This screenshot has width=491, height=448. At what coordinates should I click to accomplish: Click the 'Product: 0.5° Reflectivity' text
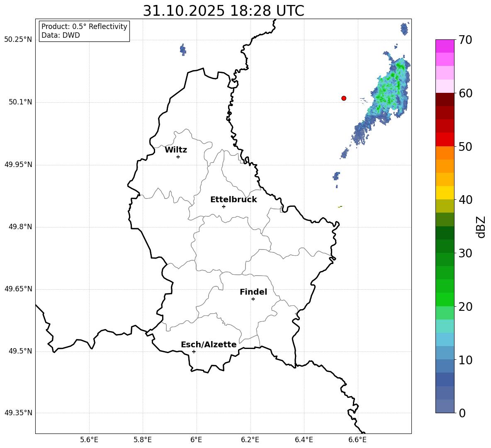(x=84, y=27)
